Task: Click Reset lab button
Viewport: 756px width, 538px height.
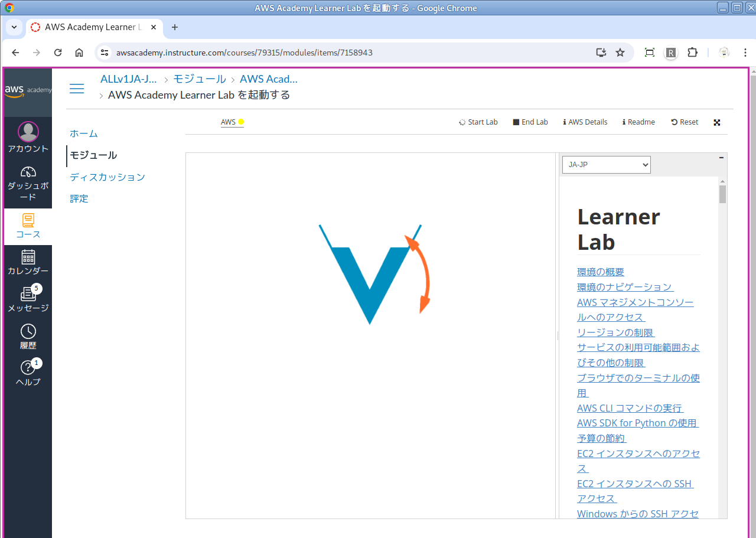Action: click(x=685, y=122)
